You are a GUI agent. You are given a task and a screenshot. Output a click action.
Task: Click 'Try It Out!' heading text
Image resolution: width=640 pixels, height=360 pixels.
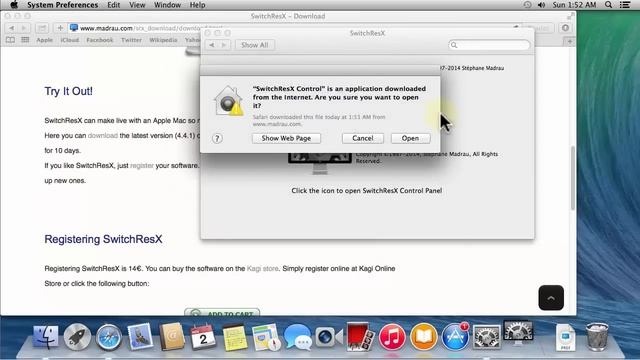(69, 91)
